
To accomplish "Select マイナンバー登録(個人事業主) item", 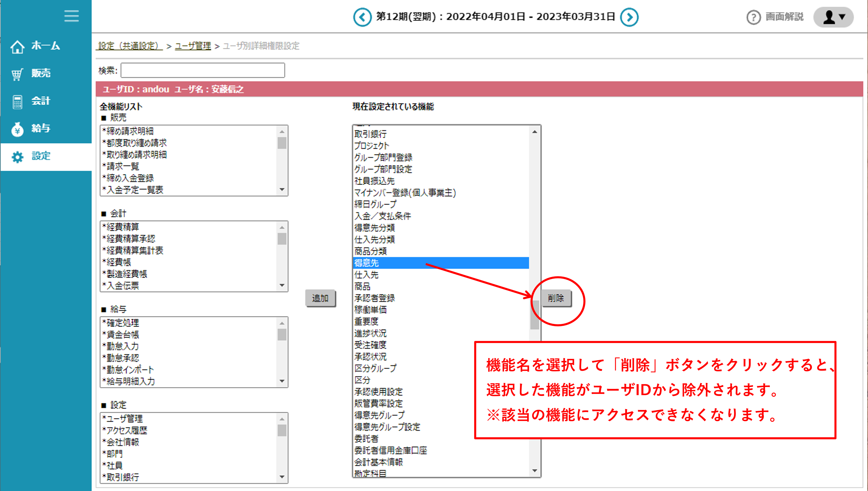I will tap(441, 193).
